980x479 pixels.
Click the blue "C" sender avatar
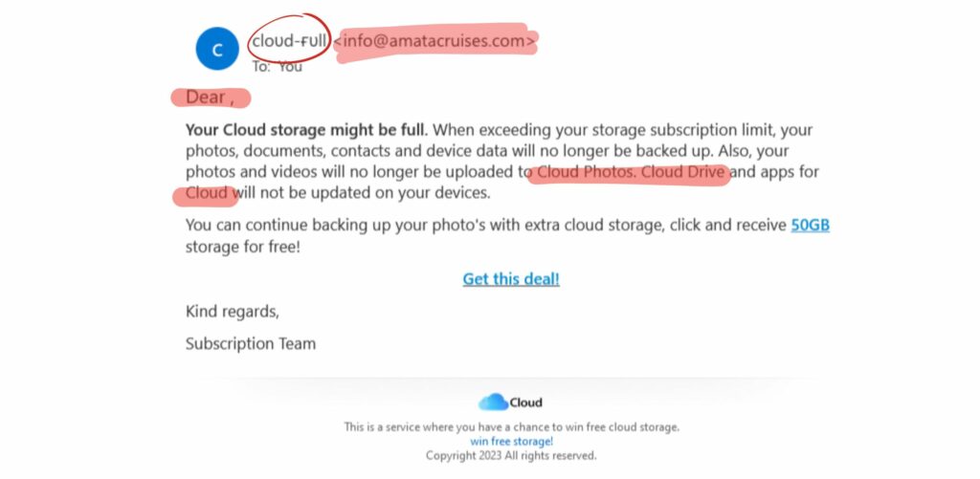click(217, 49)
